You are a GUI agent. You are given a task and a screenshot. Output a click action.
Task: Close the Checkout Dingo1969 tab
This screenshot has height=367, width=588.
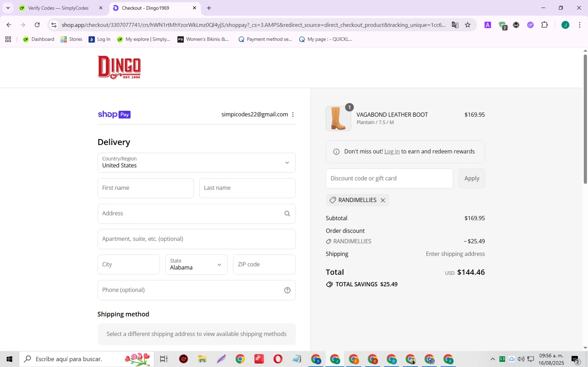[x=194, y=8]
